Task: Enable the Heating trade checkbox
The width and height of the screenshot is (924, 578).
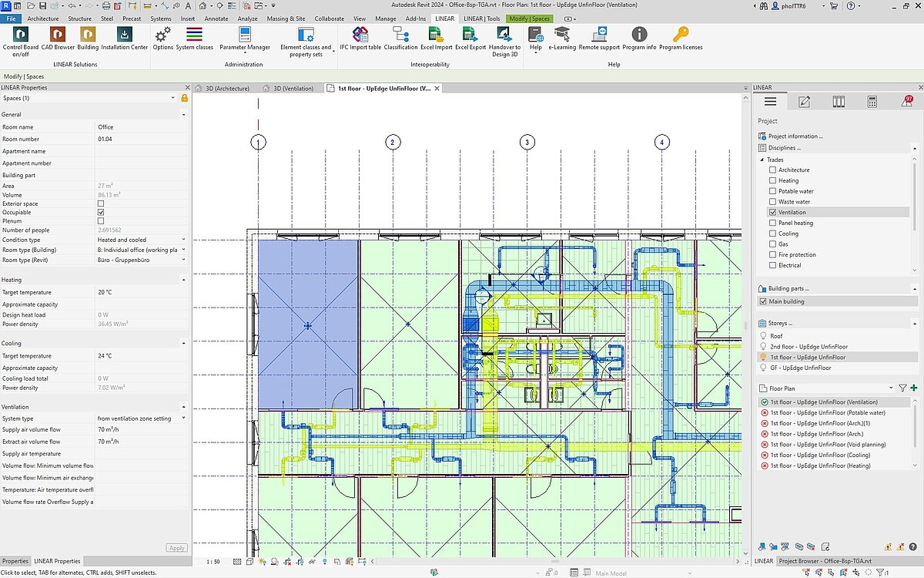Action: coord(772,180)
